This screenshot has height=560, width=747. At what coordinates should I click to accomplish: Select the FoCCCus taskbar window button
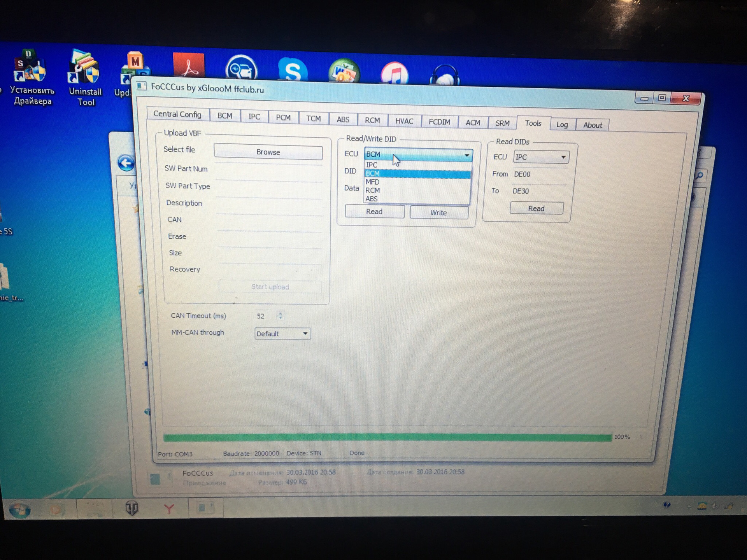point(205,508)
